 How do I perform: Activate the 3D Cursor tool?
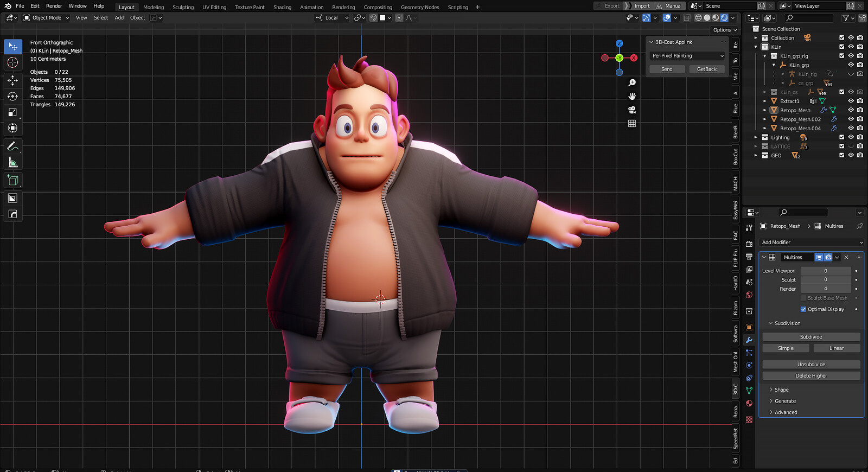[x=13, y=63]
